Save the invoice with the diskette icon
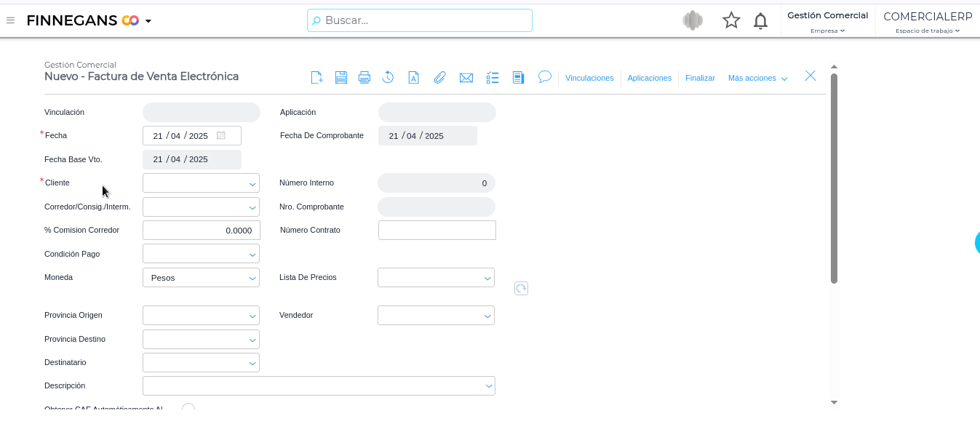Screen dimensions: 980x448 [x=340, y=78]
